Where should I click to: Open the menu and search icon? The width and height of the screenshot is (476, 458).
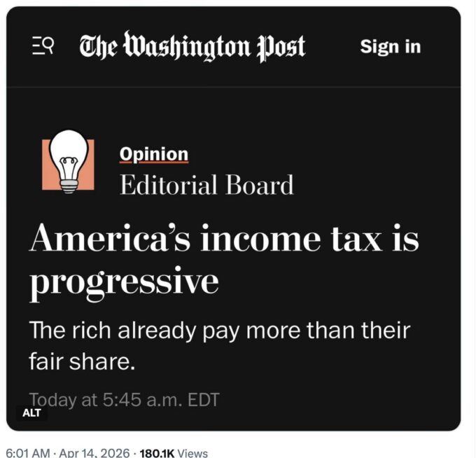point(43,46)
